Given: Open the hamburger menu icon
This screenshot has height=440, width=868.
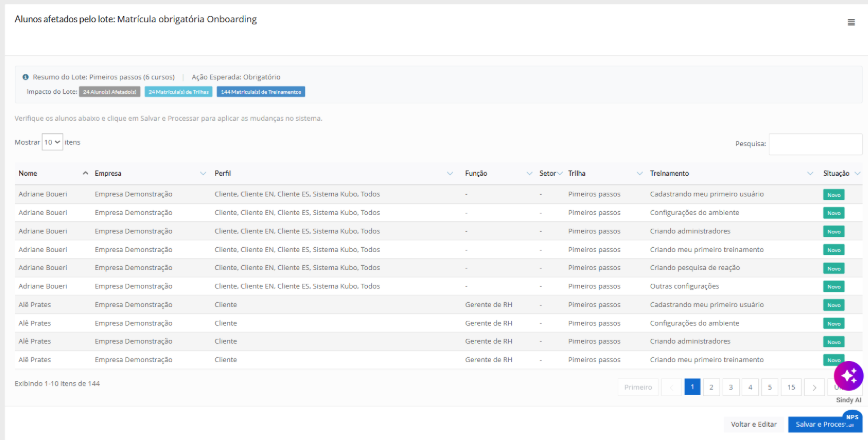Looking at the screenshot, I should tap(851, 22).
